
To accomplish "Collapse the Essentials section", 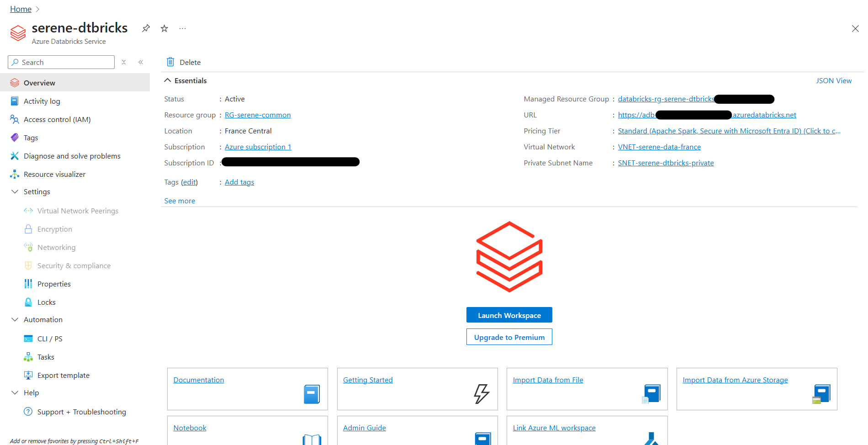I will click(168, 80).
